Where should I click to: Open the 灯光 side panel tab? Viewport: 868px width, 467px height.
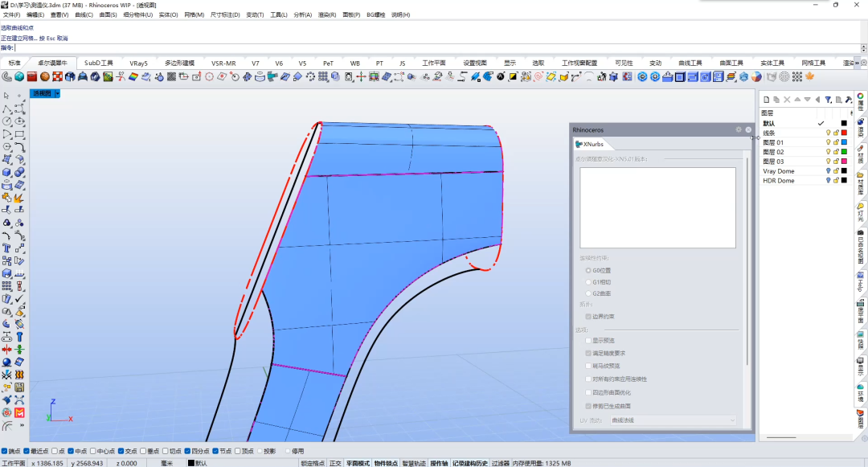[861, 212]
